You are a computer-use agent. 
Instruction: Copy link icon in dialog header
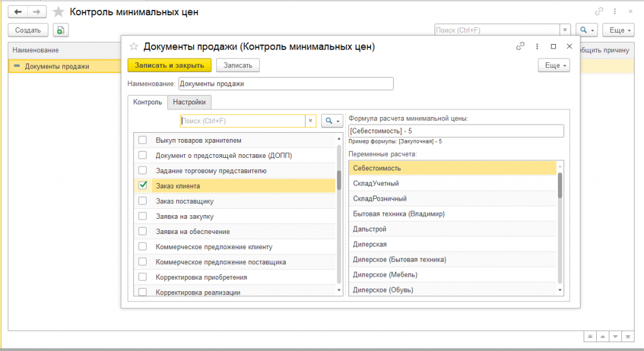pos(520,46)
